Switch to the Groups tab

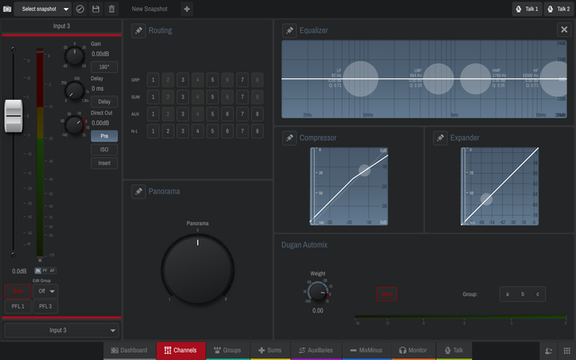(228, 350)
